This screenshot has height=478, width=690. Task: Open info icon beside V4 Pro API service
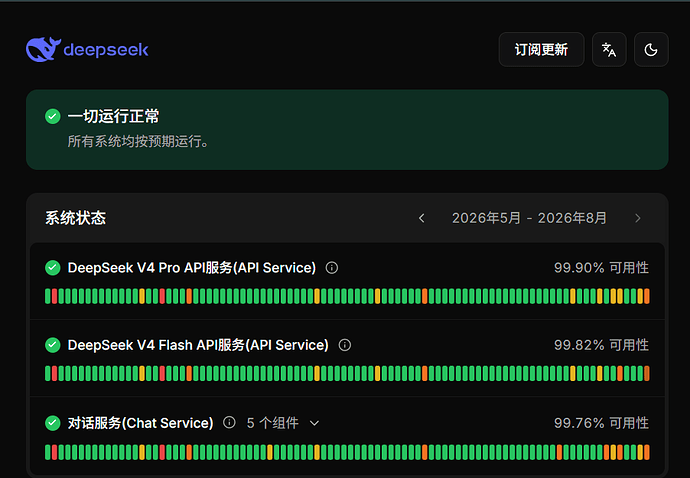pyautogui.click(x=332, y=268)
